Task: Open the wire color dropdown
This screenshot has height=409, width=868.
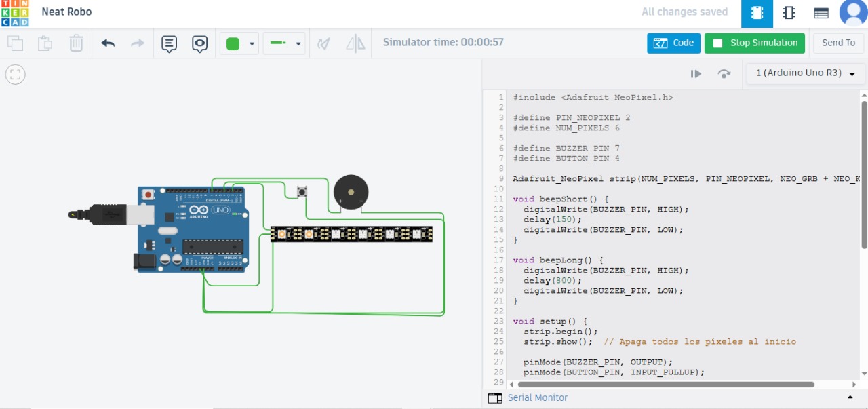Action: click(x=252, y=43)
